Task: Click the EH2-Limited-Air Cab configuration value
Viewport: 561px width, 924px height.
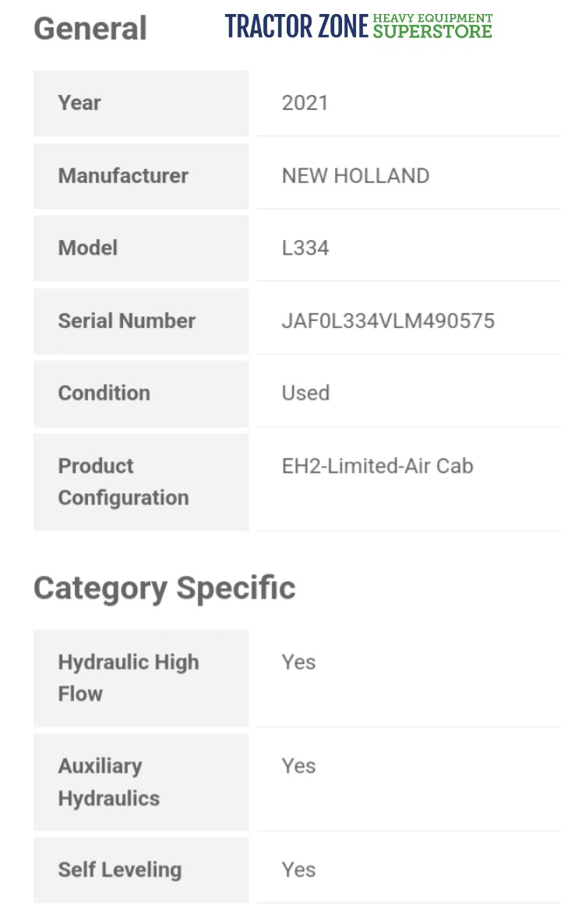Action: (x=377, y=466)
